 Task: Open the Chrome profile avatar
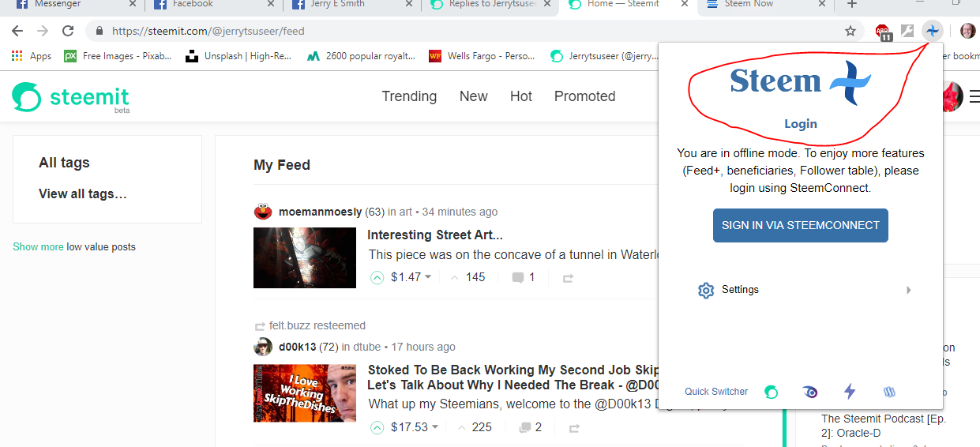[x=967, y=32]
